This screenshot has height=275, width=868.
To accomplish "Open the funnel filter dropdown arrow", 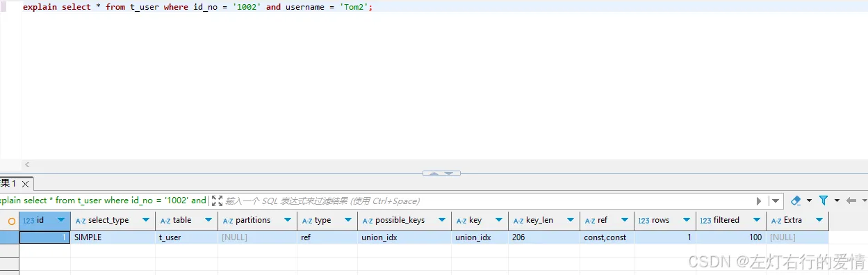I will (836, 201).
